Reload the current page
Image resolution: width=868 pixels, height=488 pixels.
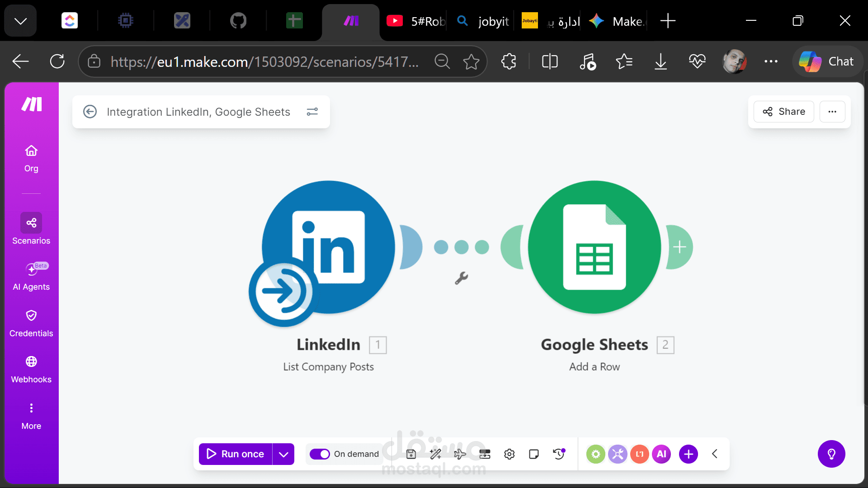click(x=57, y=61)
